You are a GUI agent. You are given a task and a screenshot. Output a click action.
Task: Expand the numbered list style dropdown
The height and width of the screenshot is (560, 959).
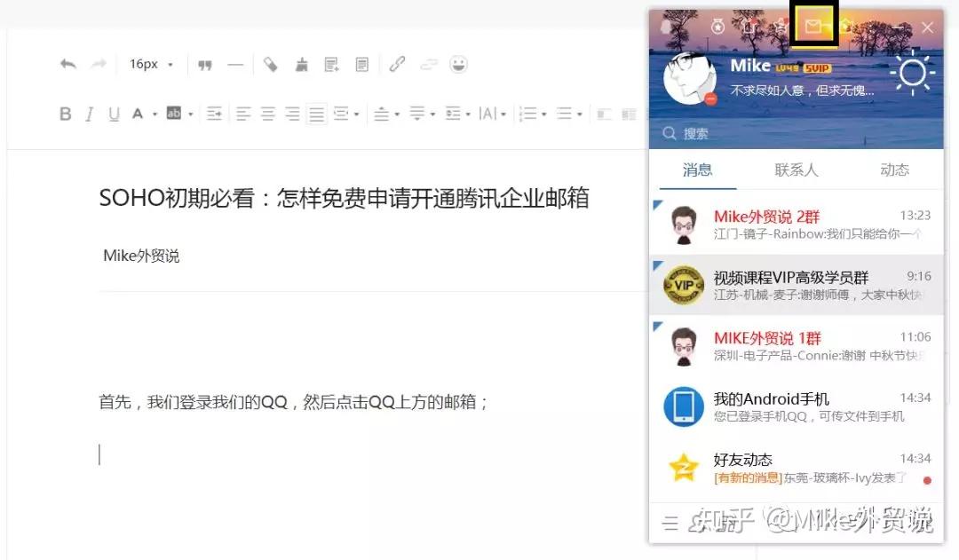coord(543,114)
